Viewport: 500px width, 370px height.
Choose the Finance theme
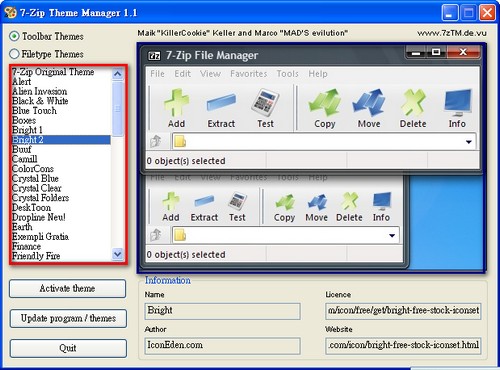(61, 246)
